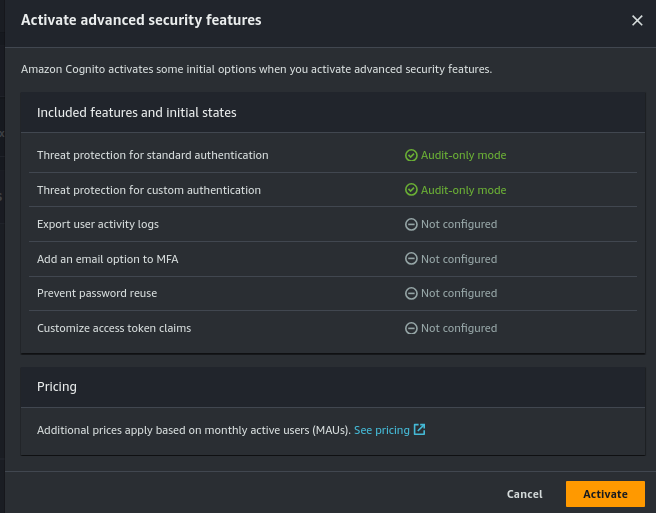Close the Activate advanced security features dialog

click(637, 20)
